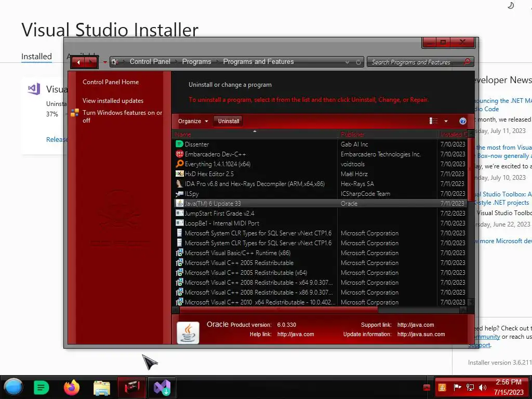Switch to the Installed tab in Installer
The height and width of the screenshot is (399, 532).
[x=37, y=56]
